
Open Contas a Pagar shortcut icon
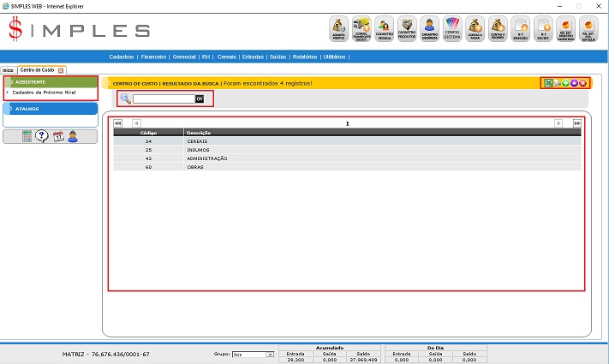coord(476,29)
